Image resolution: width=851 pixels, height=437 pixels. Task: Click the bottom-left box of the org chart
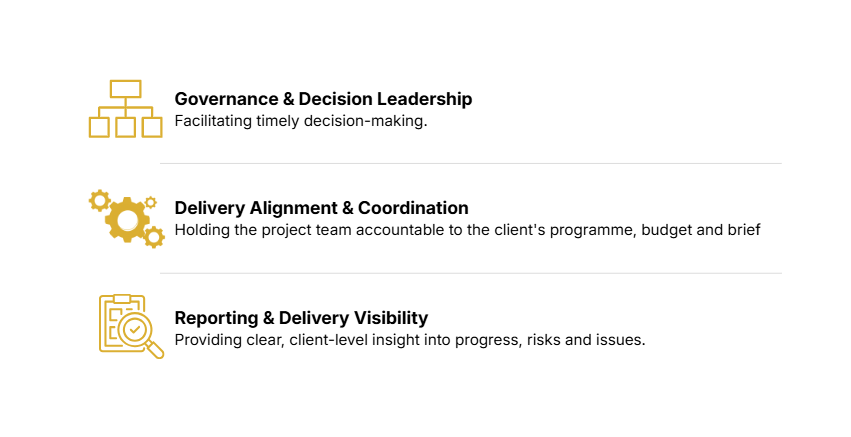tap(99, 127)
